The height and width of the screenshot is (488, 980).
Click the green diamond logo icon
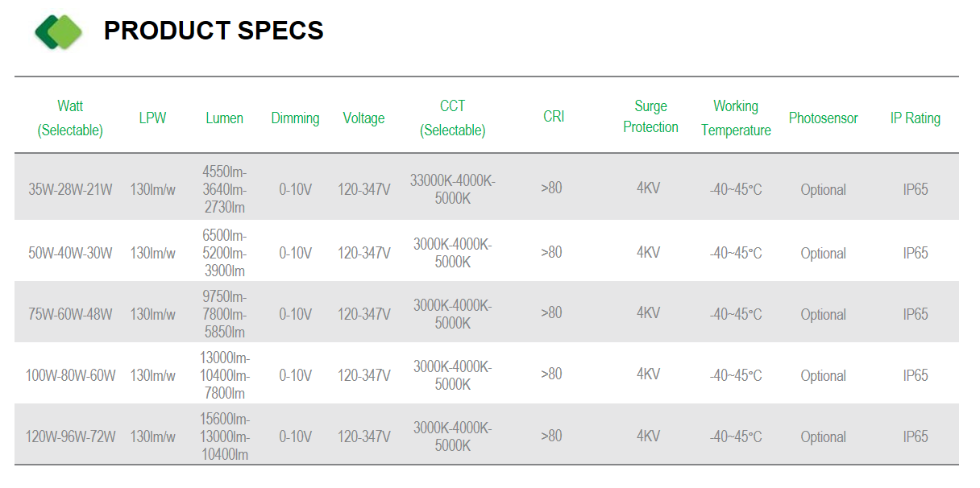[x=59, y=31]
